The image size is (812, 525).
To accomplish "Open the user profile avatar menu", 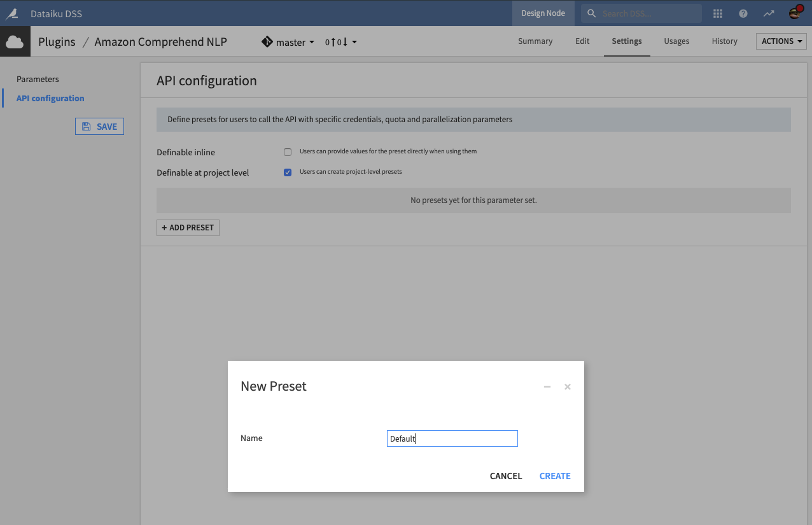I will [x=795, y=11].
